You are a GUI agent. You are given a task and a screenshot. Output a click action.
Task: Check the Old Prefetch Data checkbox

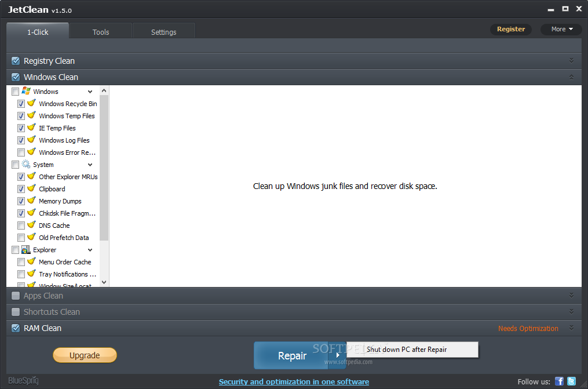21,238
